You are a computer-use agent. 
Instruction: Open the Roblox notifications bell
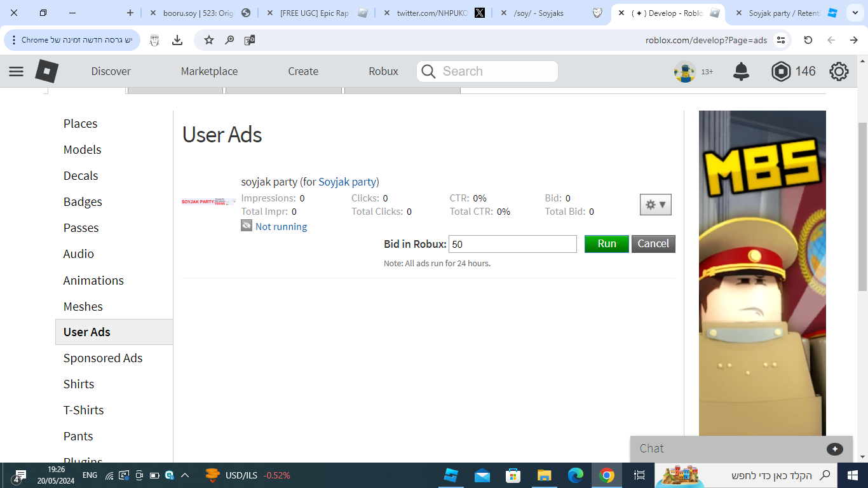click(x=741, y=71)
